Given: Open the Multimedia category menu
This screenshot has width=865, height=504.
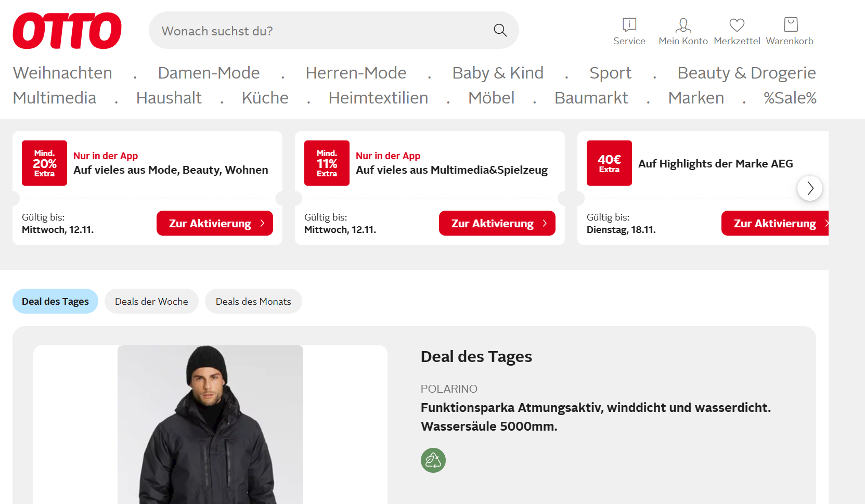Looking at the screenshot, I should (x=55, y=98).
